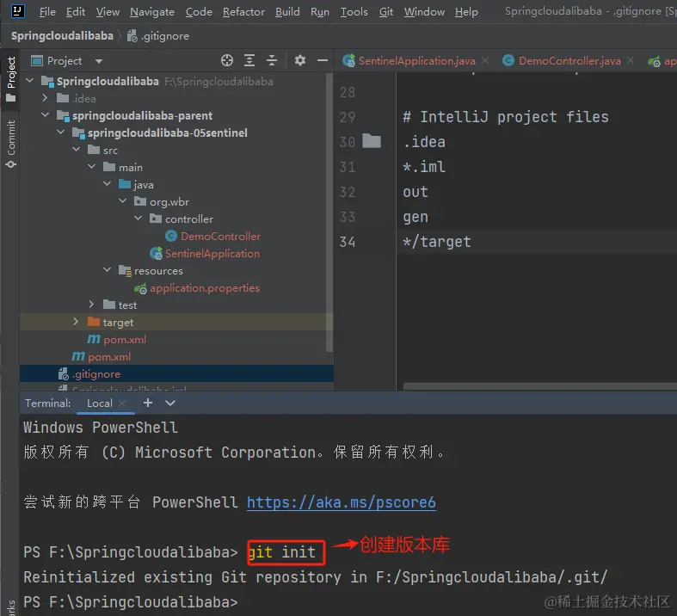The image size is (677, 616).
Task: Click .gitignore file icon in tree
Action: pyautogui.click(x=64, y=374)
